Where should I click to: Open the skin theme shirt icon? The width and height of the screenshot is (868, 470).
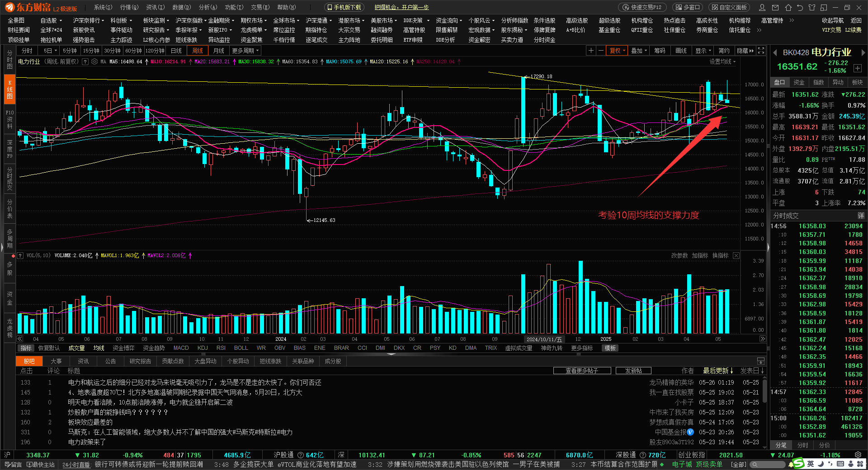(x=812, y=8)
